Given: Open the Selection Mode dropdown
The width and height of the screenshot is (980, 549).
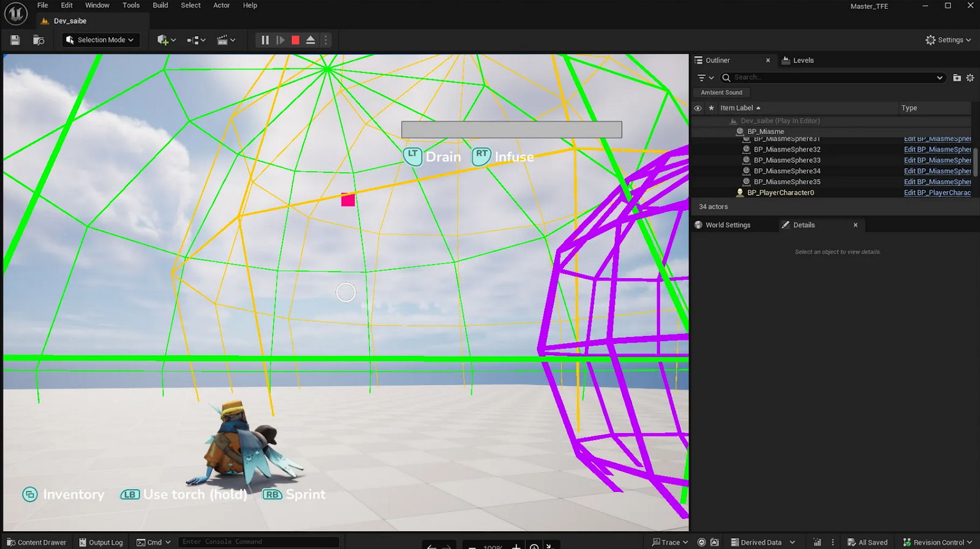Looking at the screenshot, I should click(100, 40).
